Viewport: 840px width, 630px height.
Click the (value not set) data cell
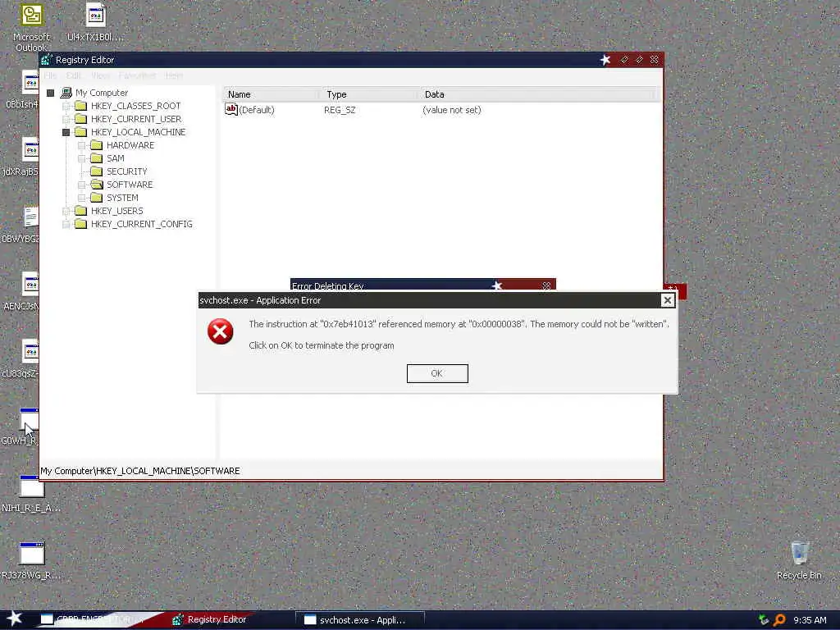(452, 110)
